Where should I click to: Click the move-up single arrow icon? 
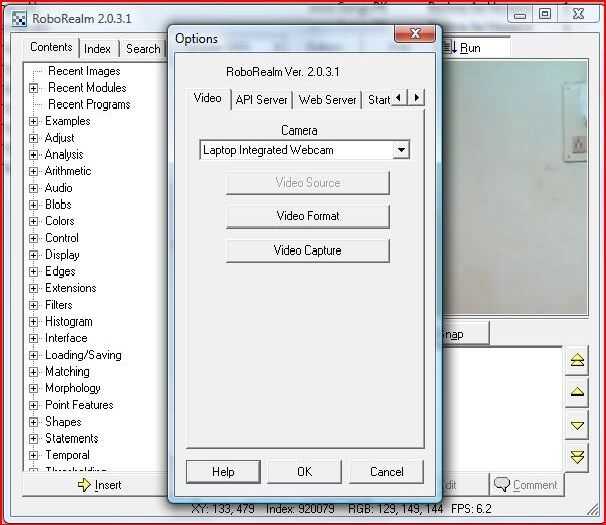coord(577,392)
